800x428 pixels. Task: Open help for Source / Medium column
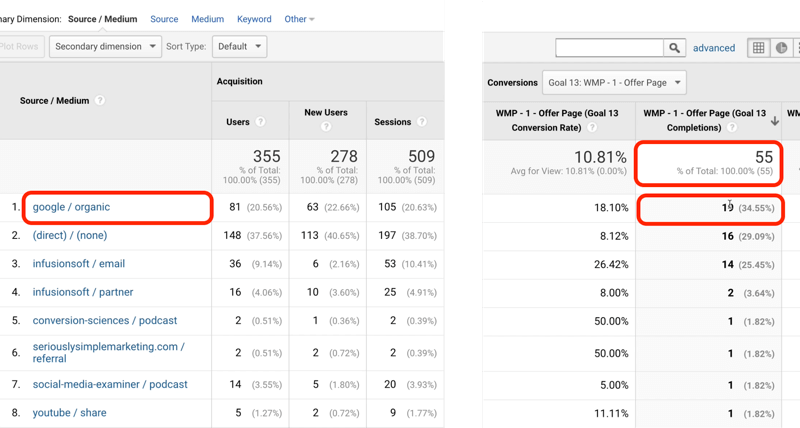(100, 100)
